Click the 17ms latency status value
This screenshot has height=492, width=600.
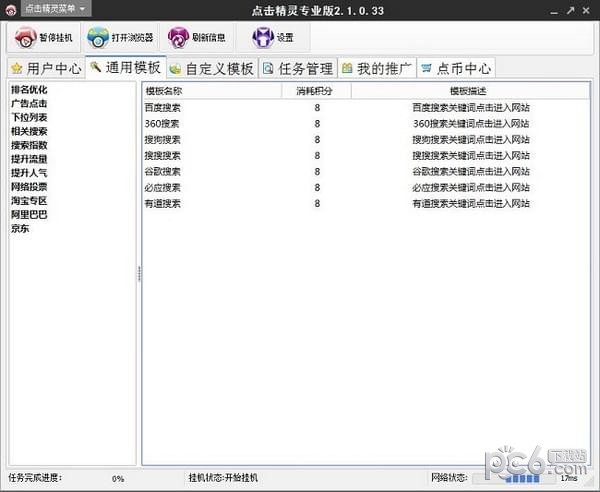pyautogui.click(x=569, y=478)
